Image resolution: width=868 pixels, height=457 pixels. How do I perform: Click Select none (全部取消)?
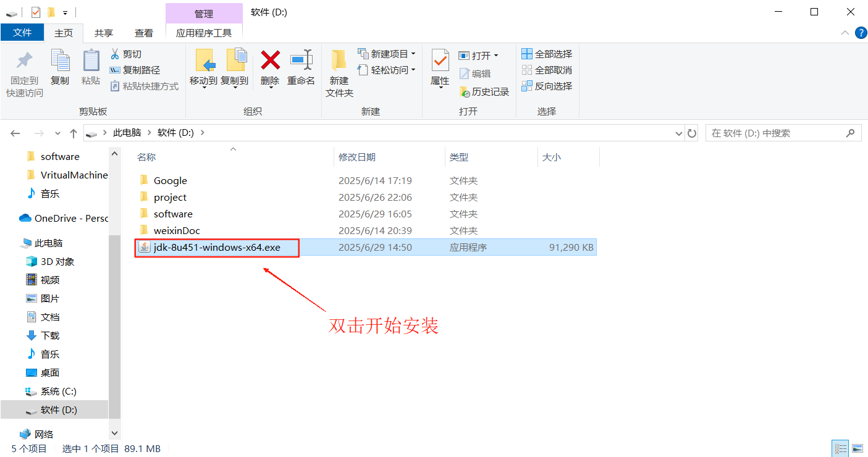pos(547,70)
